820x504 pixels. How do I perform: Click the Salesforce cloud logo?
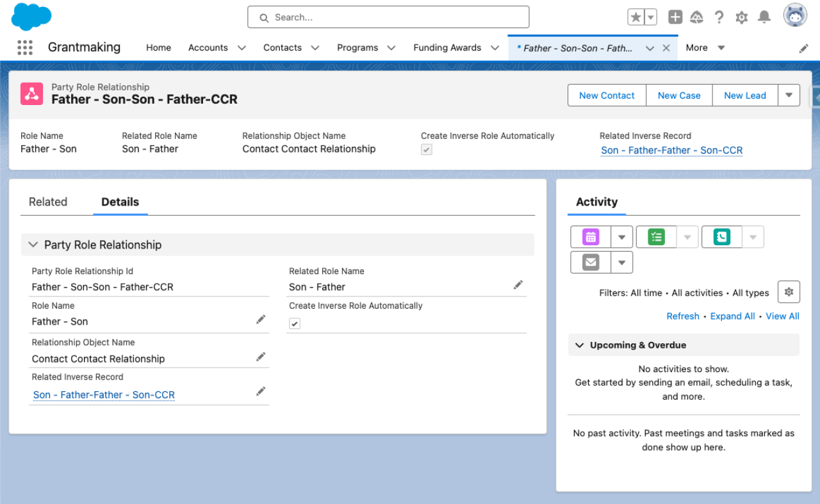point(31,17)
